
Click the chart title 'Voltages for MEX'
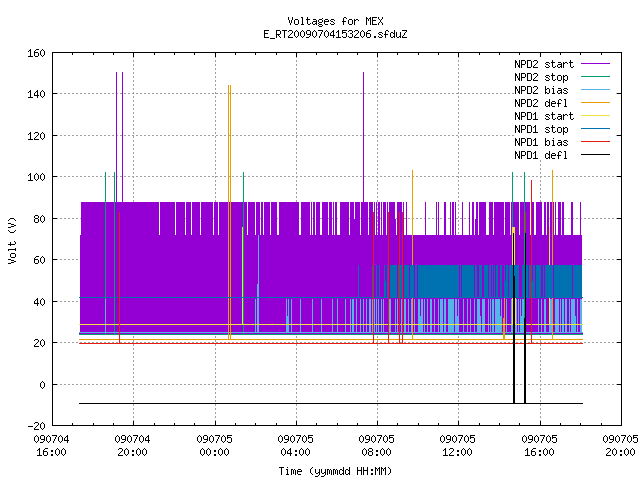click(335, 21)
